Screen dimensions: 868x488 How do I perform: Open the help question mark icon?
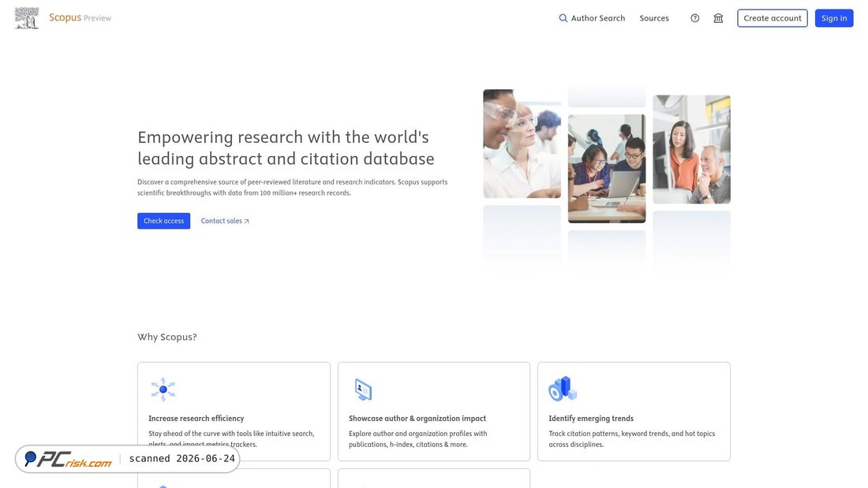click(694, 18)
